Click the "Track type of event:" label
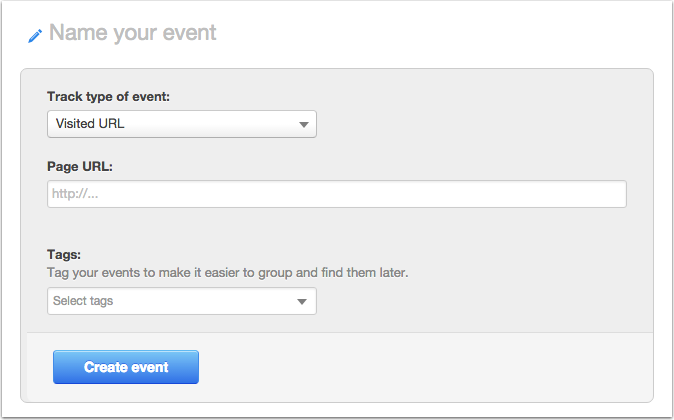This screenshot has width=674, height=420. click(x=108, y=96)
